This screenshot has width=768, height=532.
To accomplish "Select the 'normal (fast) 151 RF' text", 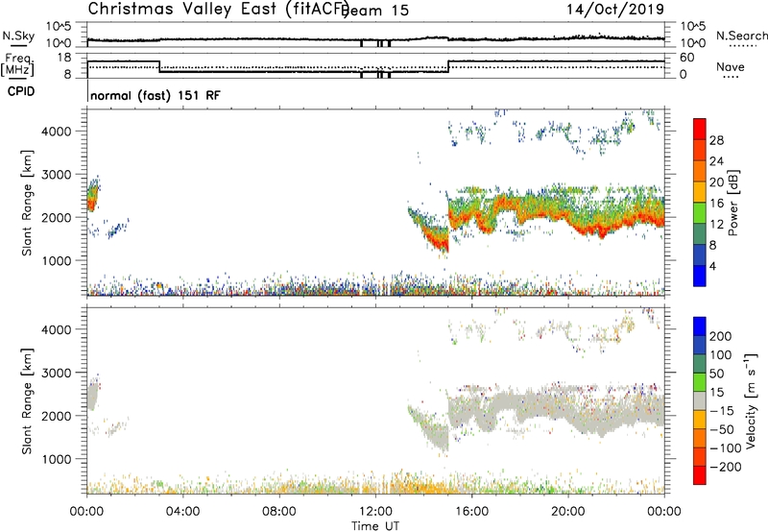I will [156, 95].
